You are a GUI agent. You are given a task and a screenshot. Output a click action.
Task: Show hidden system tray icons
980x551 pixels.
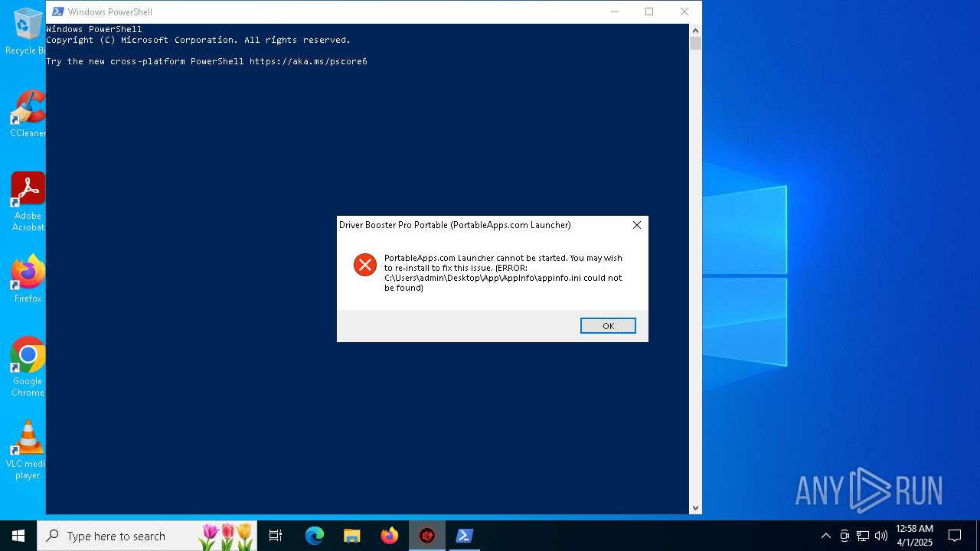[825, 536]
